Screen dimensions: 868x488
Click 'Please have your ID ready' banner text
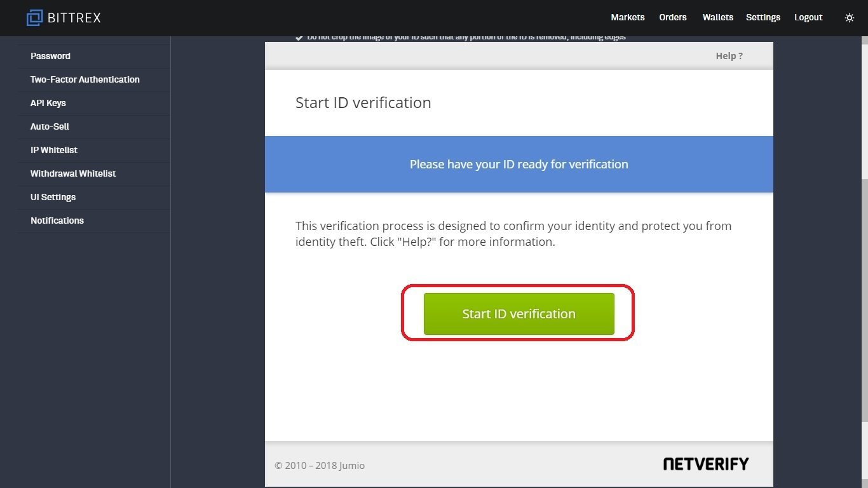coord(519,164)
